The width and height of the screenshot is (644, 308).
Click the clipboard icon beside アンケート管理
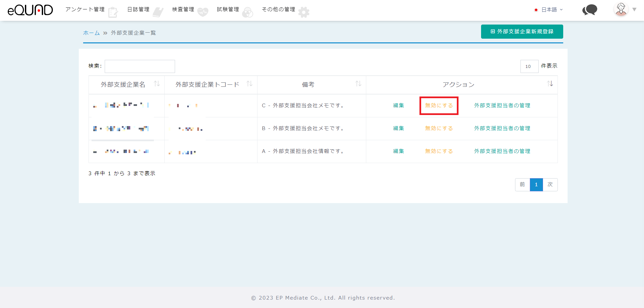113,12
